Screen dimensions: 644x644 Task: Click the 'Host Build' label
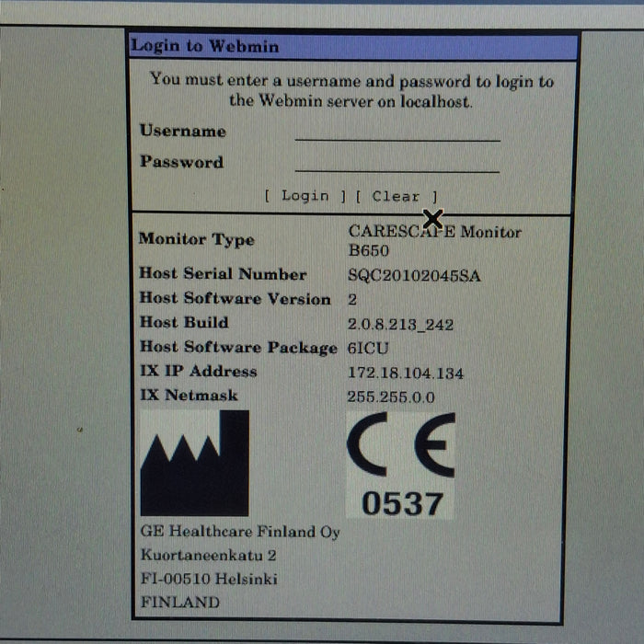coord(184,322)
